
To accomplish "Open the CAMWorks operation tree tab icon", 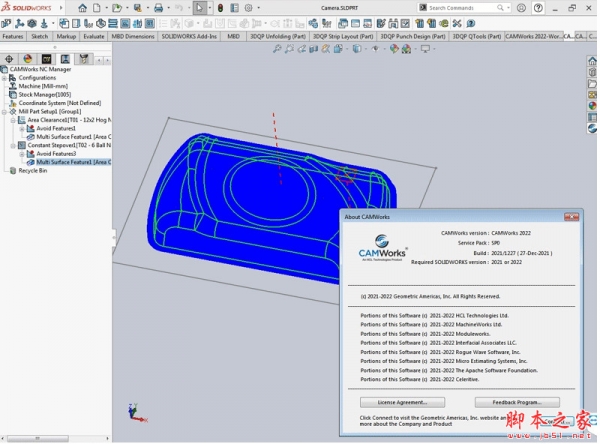I will click(x=65, y=59).
